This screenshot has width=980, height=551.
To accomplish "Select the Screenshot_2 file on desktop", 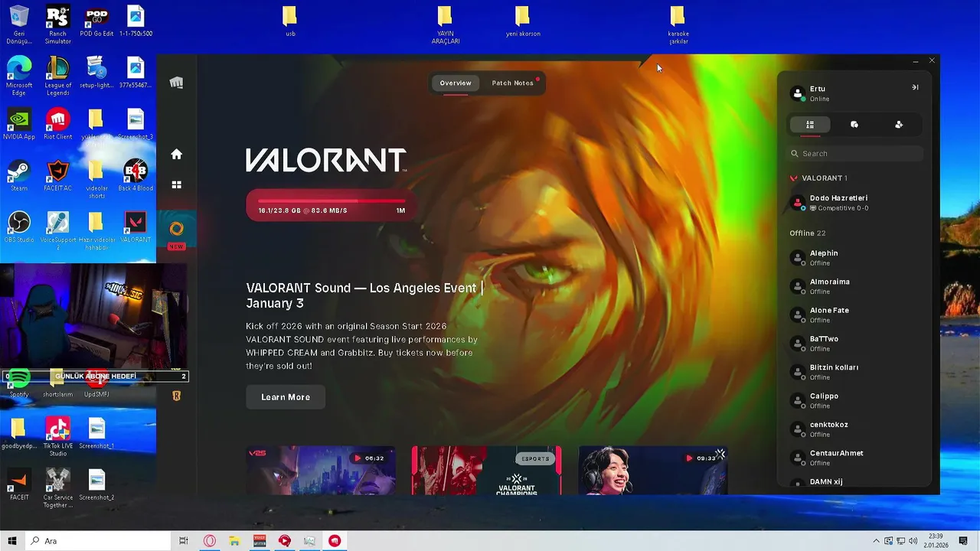I will coord(96,485).
